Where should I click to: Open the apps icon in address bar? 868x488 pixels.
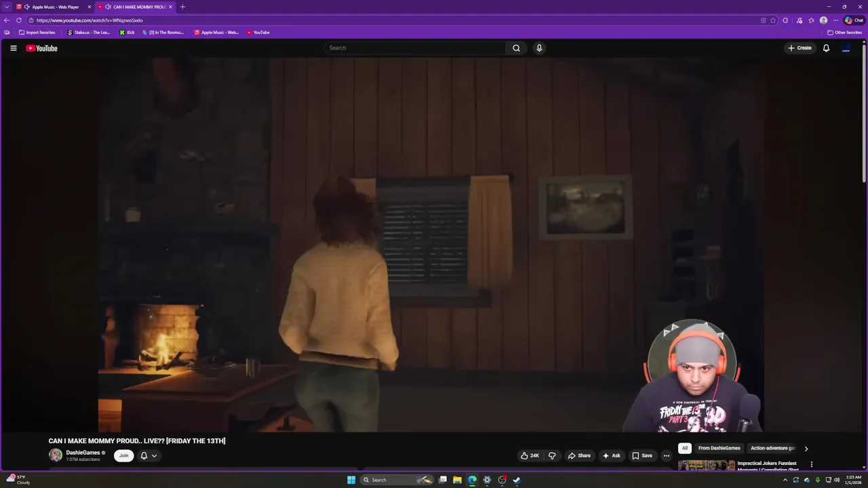click(x=764, y=20)
